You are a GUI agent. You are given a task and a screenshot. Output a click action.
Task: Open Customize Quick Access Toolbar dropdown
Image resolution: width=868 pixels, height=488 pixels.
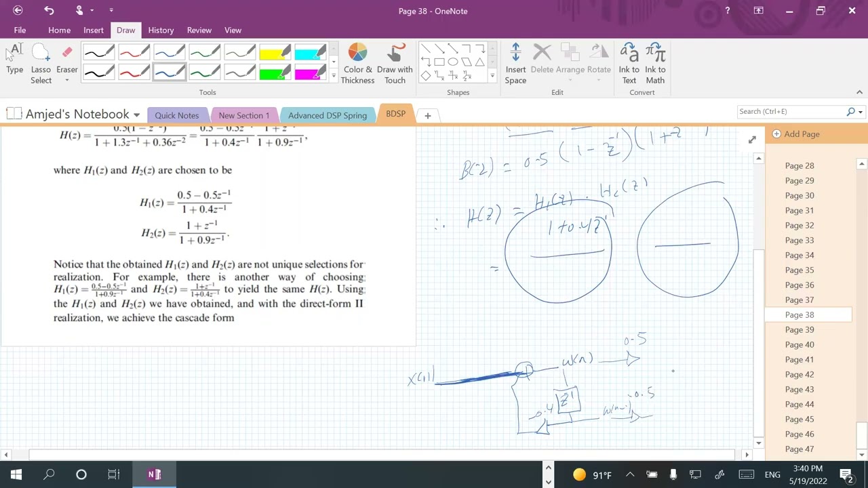point(111,11)
